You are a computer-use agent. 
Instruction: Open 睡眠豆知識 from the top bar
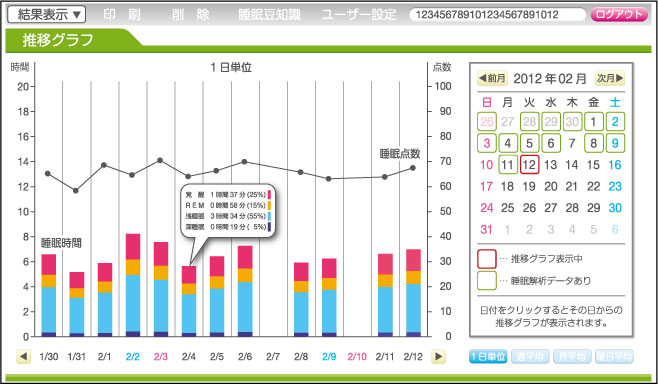point(269,15)
